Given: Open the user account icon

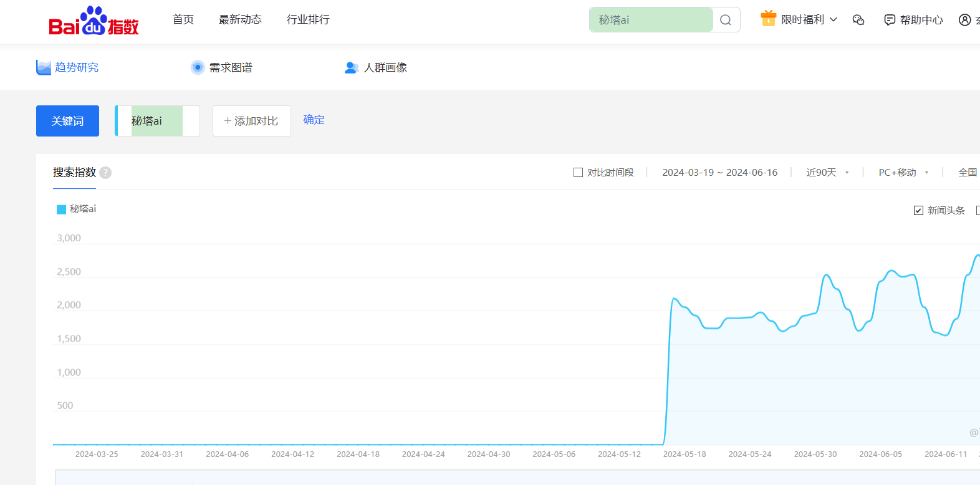Looking at the screenshot, I should point(965,20).
